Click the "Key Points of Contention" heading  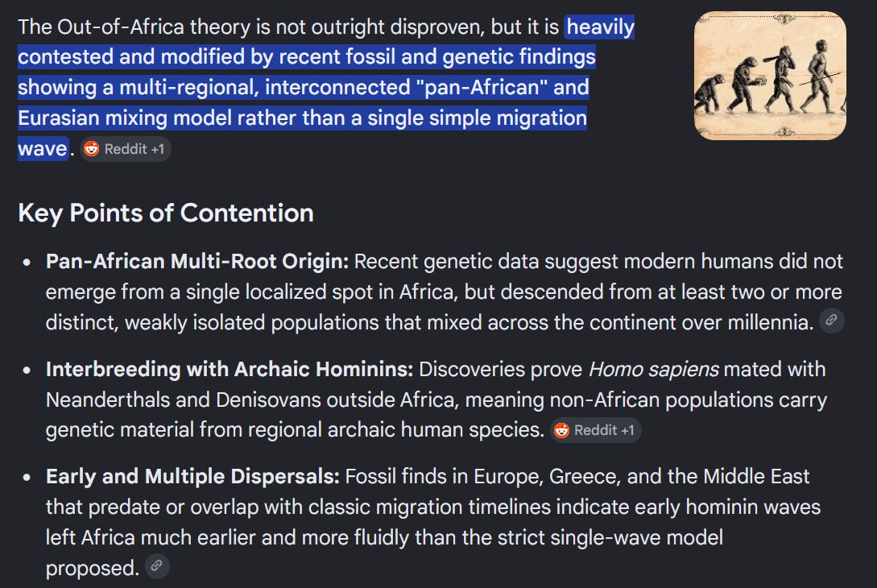(x=166, y=213)
